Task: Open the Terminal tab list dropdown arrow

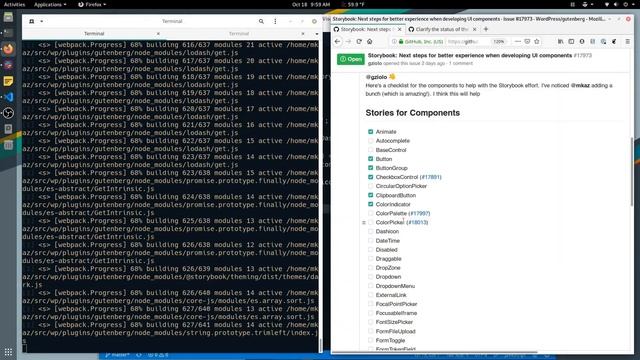Action: coord(317,34)
